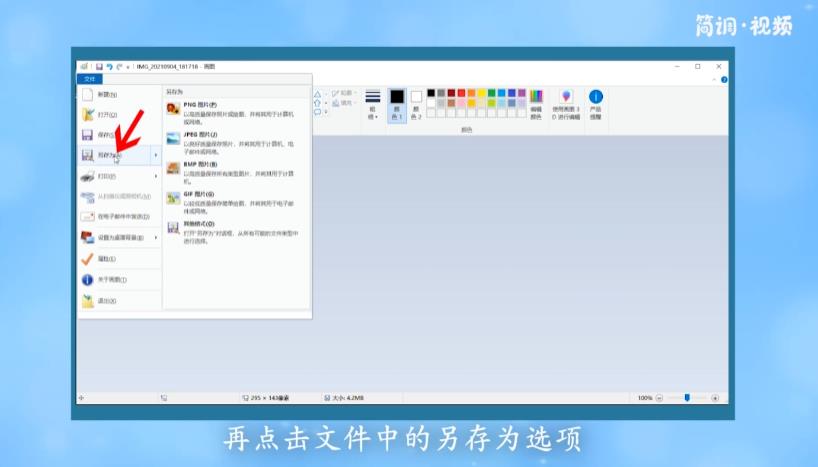Image resolution: width=818 pixels, height=467 pixels.
Task: Open the line thickness (粗细) dropdown
Action: click(373, 104)
